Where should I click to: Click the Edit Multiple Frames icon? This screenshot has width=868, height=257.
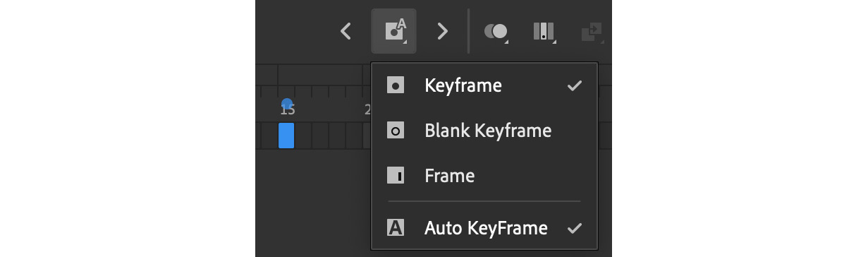[x=544, y=31]
